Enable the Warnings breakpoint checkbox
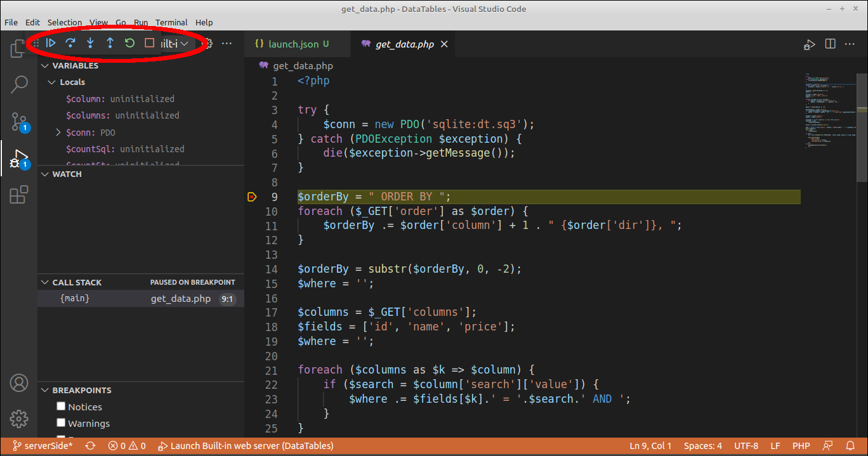 pyautogui.click(x=61, y=423)
